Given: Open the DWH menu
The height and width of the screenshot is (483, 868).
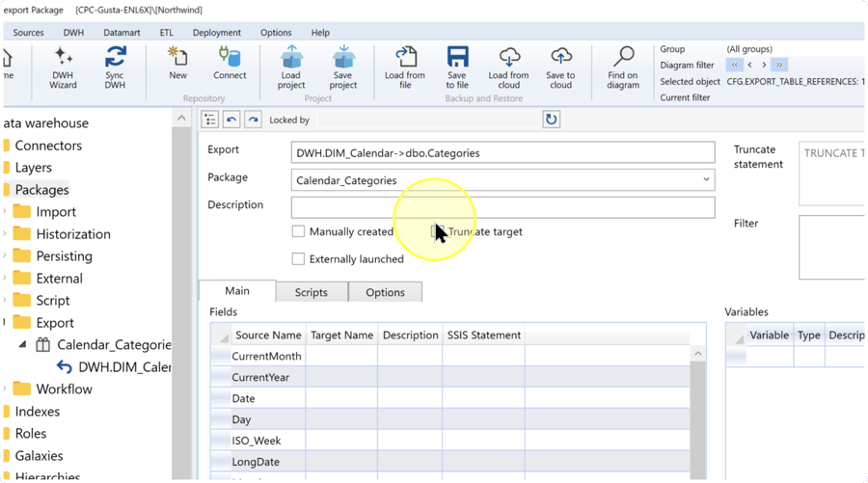Looking at the screenshot, I should (73, 33).
